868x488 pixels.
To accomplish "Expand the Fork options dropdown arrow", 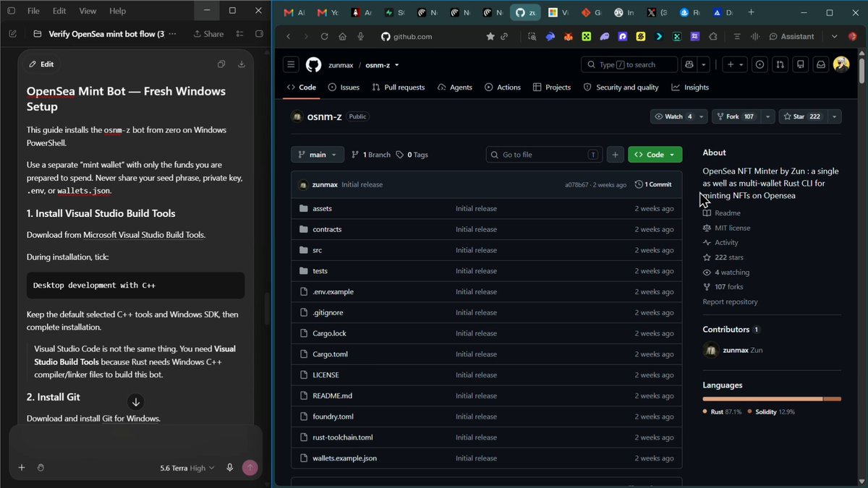I will pos(767,116).
